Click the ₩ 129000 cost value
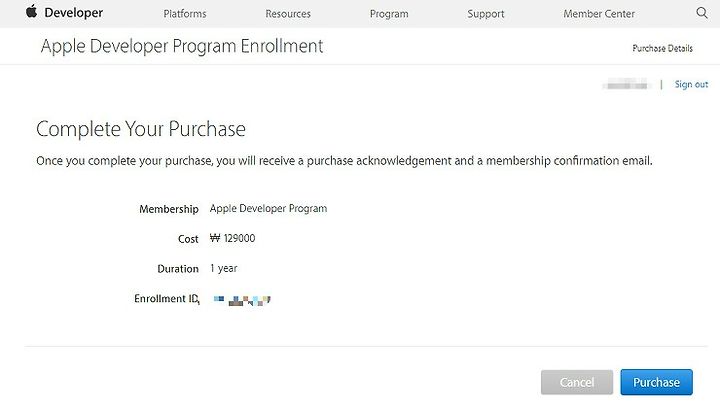The height and width of the screenshot is (408, 720). [x=232, y=238]
